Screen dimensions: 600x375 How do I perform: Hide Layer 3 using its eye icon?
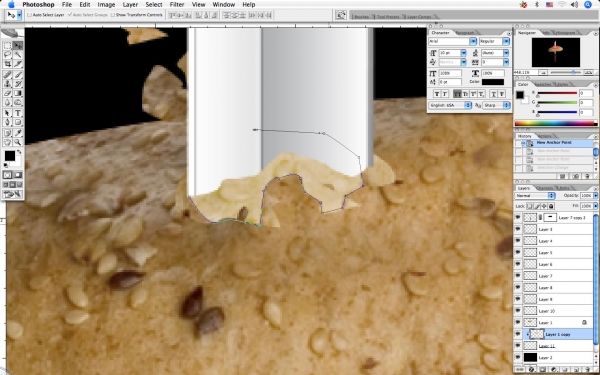(x=518, y=229)
